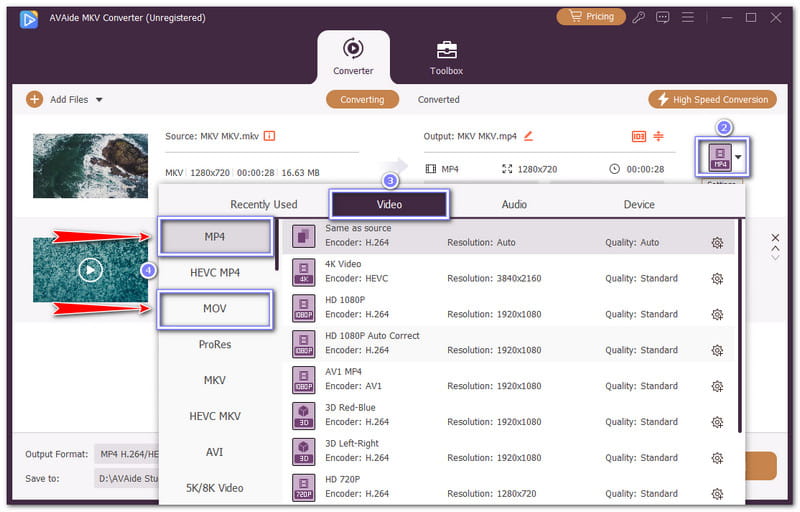Select 5K/8K Video in the format list
800x512 pixels.
215,488
